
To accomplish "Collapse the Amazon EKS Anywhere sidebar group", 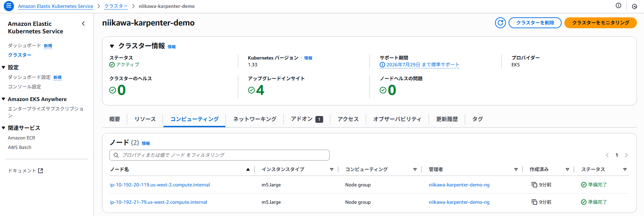I will [x=3, y=99].
